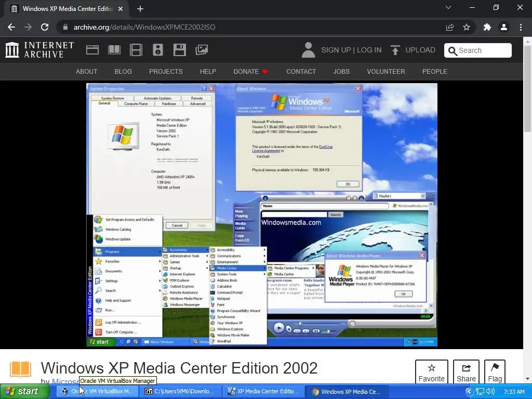The height and width of the screenshot is (399, 532).
Task: Switch to 7-Zip Downloads taskbar item
Action: click(180, 392)
